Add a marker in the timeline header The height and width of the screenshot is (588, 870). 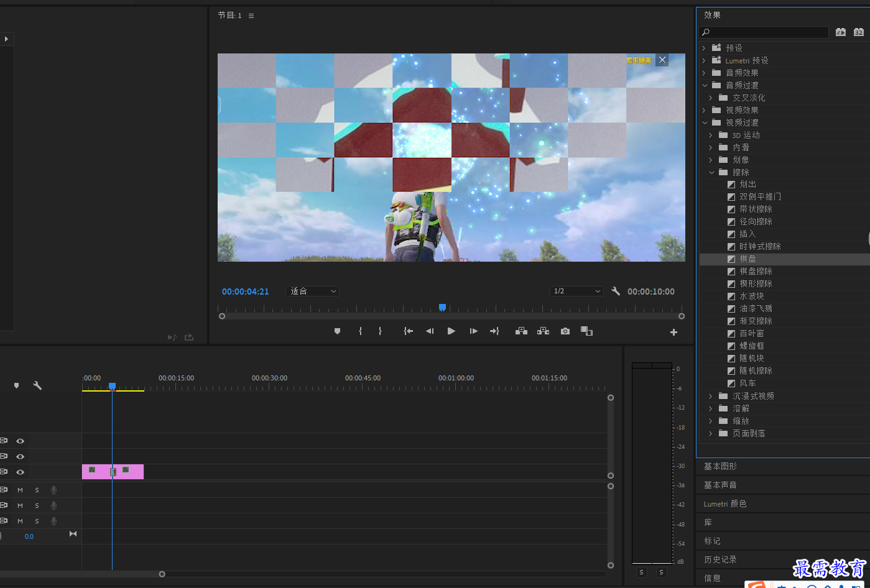pos(17,386)
